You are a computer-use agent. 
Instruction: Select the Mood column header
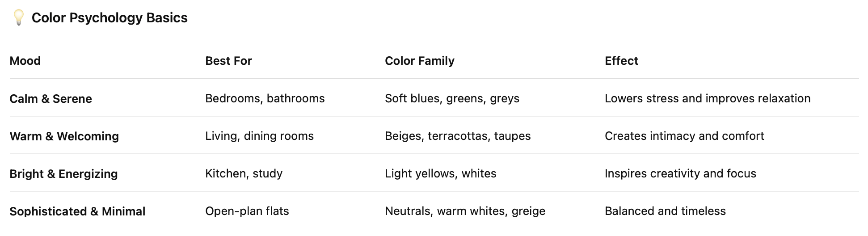coord(25,61)
